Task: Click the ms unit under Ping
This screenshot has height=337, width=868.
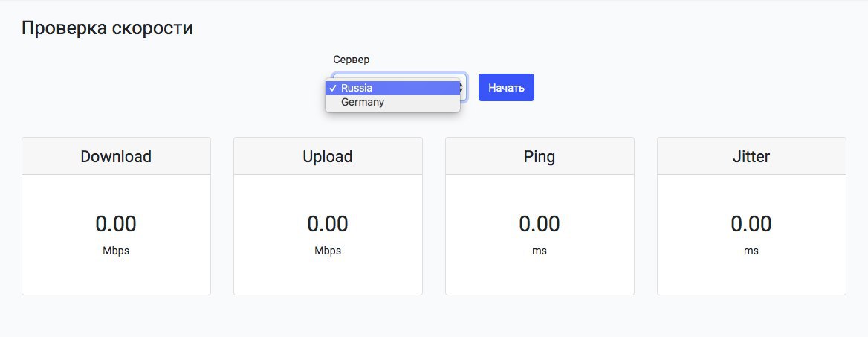Action: 540,251
